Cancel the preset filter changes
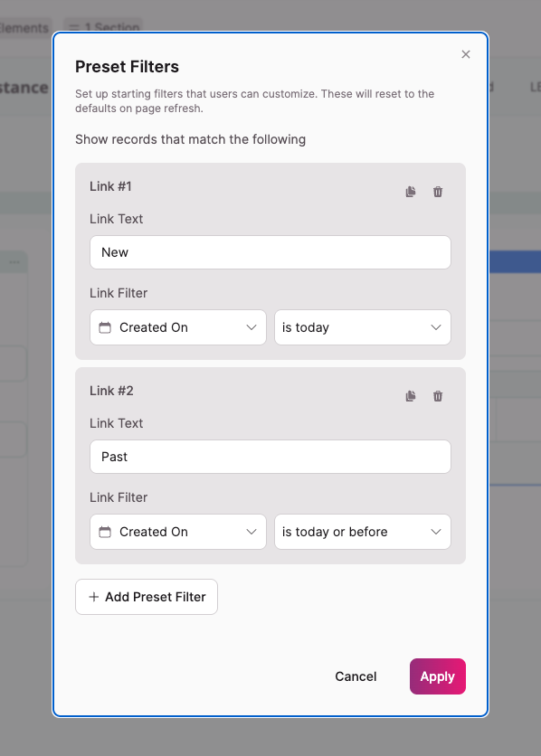Image resolution: width=541 pixels, height=756 pixels. click(x=356, y=676)
